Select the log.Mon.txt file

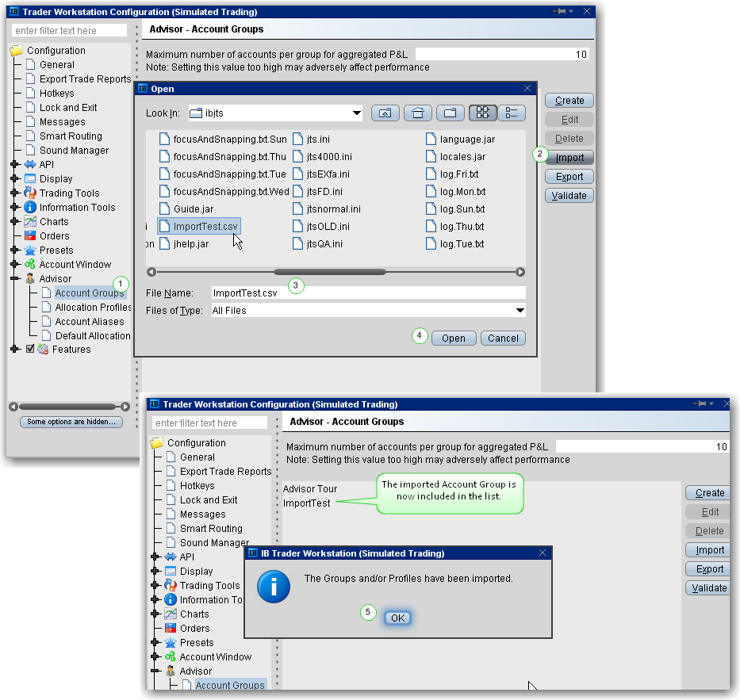[456, 192]
